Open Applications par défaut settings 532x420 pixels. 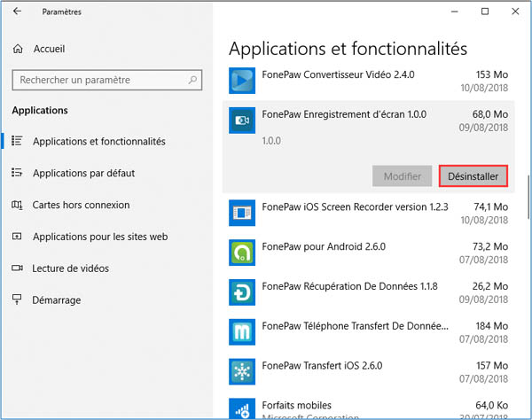tap(84, 173)
